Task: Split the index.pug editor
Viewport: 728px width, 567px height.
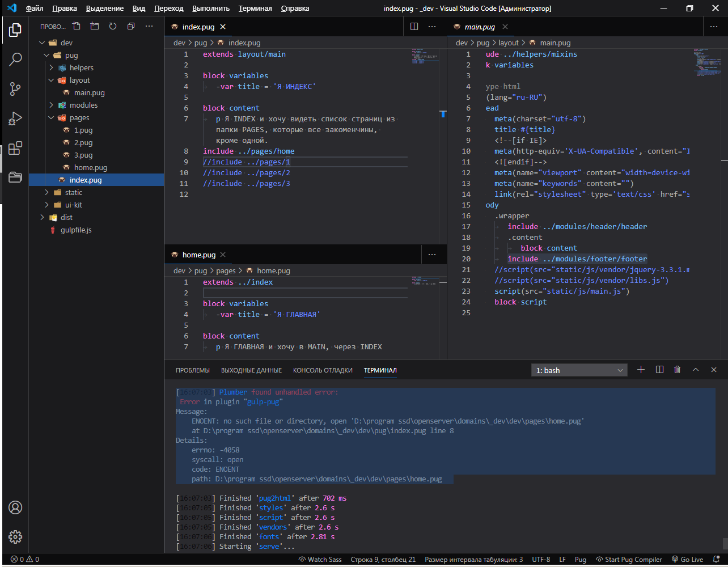Action: click(x=414, y=27)
